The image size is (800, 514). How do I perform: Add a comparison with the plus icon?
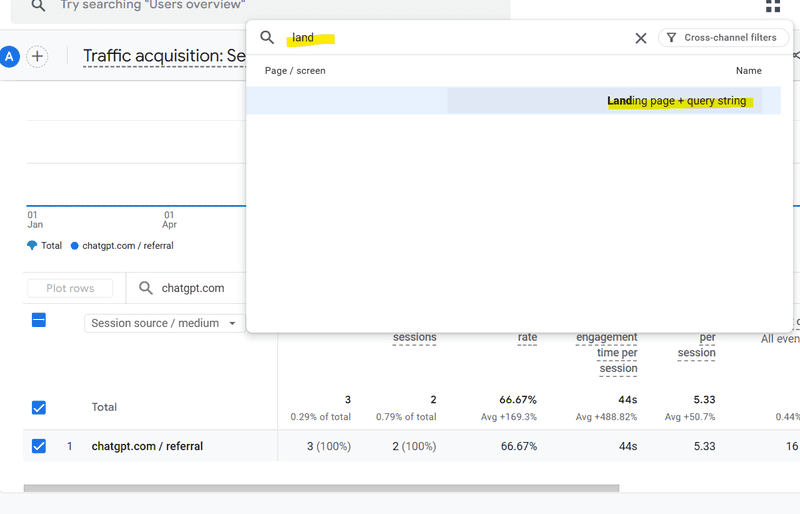click(37, 56)
